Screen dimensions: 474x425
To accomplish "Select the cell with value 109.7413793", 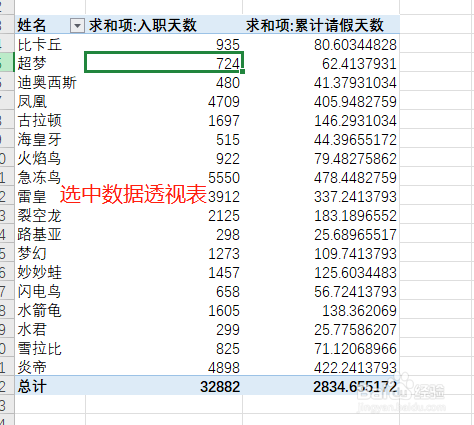I will coord(321,253).
